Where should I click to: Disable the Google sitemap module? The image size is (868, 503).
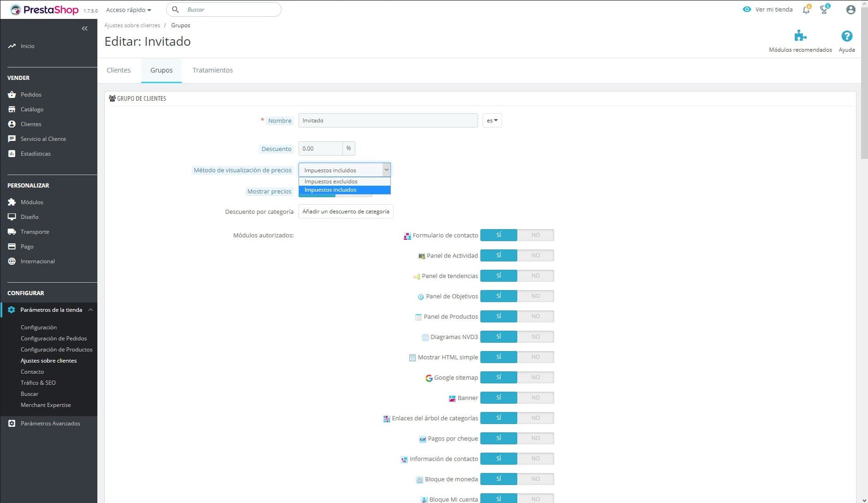pyautogui.click(x=535, y=377)
